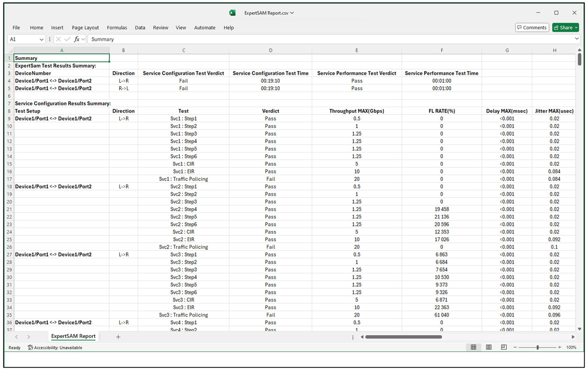Switch to Normal view icon
Image resolution: width=588 pixels, height=371 pixels.
click(473, 347)
